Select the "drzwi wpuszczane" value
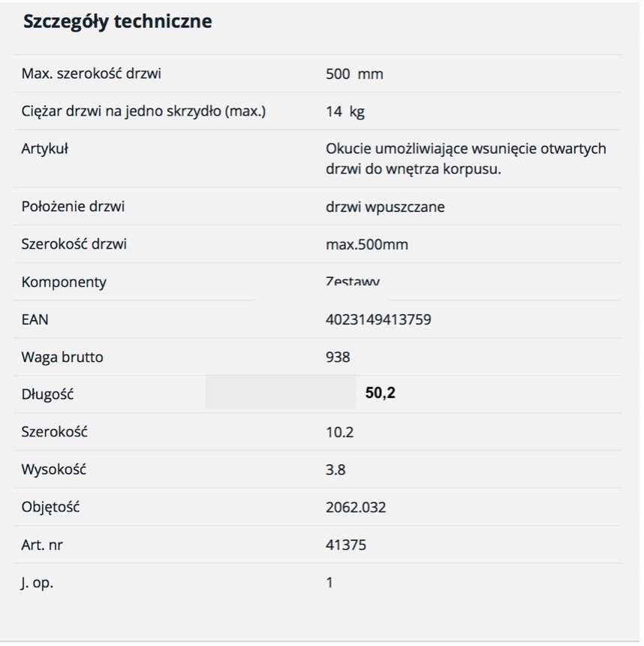 pyautogui.click(x=385, y=207)
